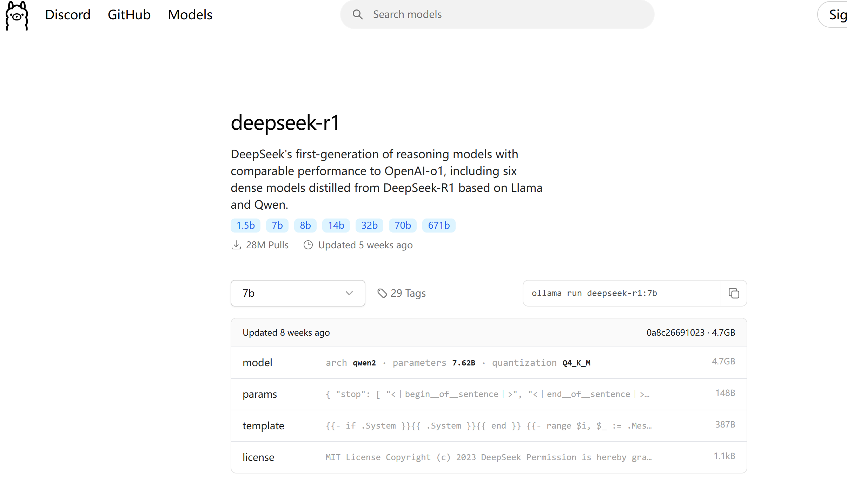This screenshot has height=504, width=847.
Task: Go to the Models page
Action: tap(190, 15)
